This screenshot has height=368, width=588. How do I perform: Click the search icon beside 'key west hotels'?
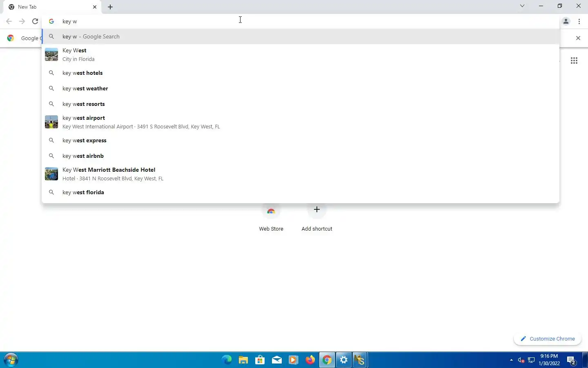coord(51,73)
